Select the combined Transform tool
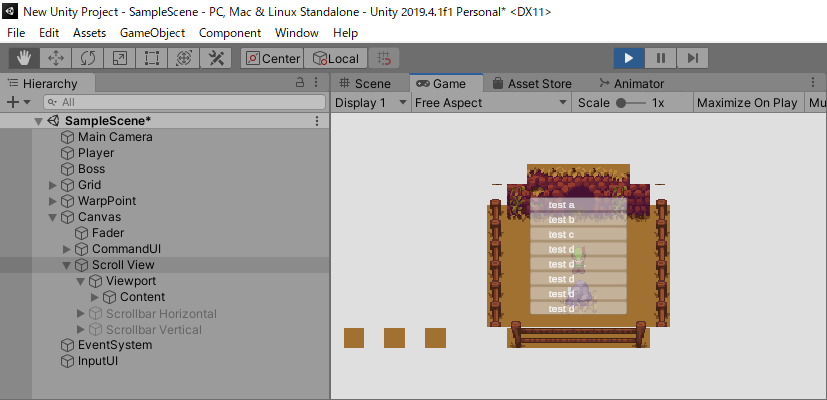This screenshot has width=827, height=400. pos(184,58)
